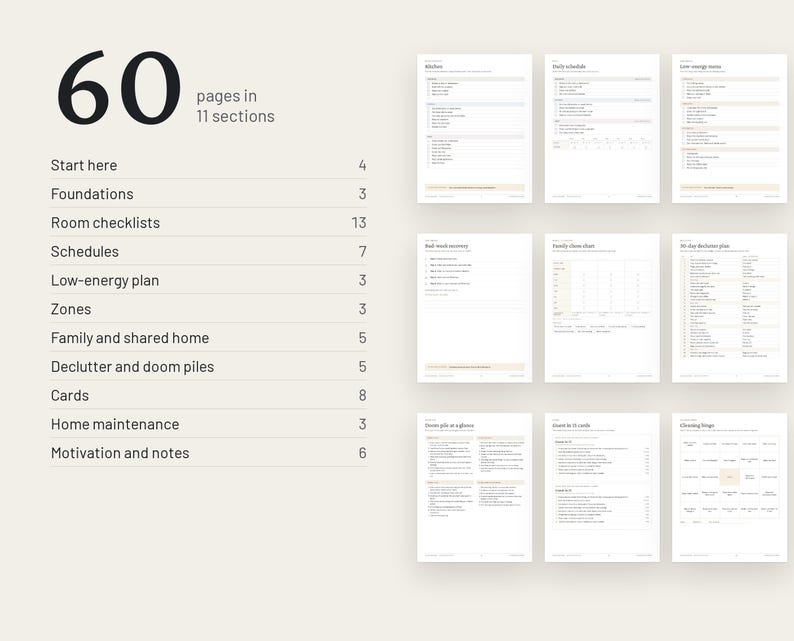Select the 'Home maintenance' section label
This screenshot has width=794, height=641.
(115, 424)
